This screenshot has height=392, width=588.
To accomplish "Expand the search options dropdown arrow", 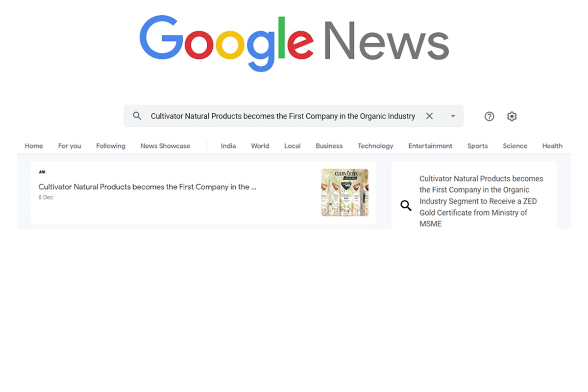I will tap(453, 116).
